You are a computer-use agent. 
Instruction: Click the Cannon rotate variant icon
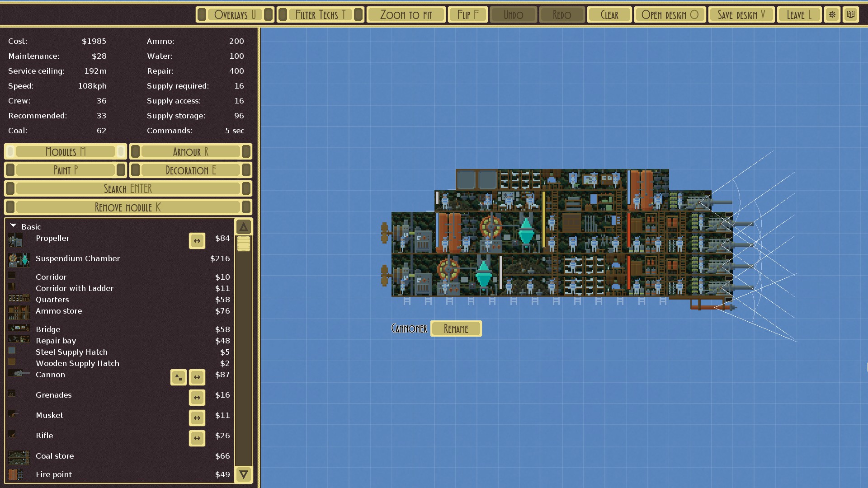pyautogui.click(x=179, y=377)
